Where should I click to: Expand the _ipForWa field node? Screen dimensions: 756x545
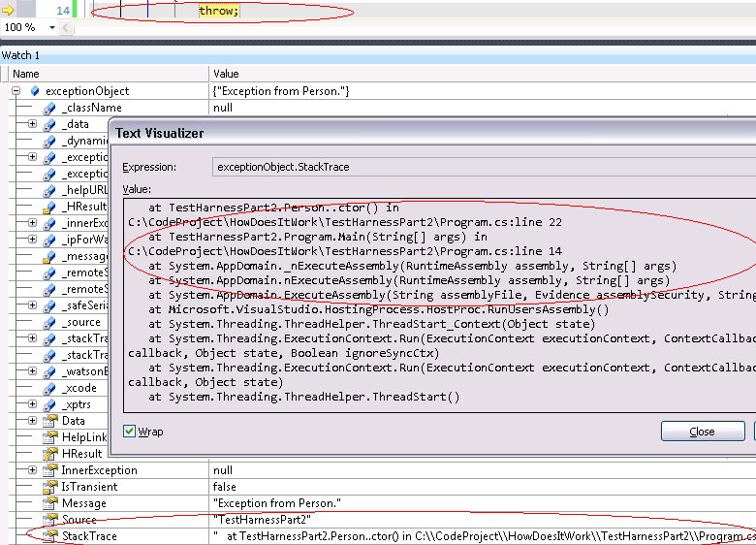(32, 240)
